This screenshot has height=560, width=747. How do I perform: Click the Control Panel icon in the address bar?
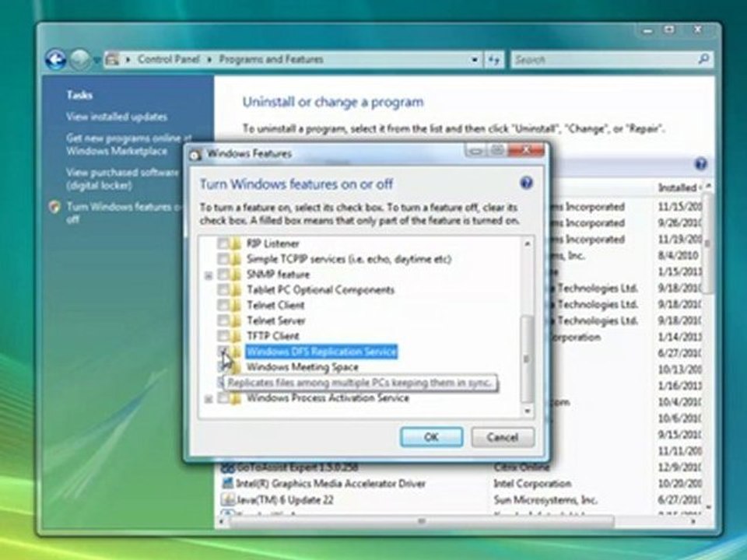click(112, 60)
